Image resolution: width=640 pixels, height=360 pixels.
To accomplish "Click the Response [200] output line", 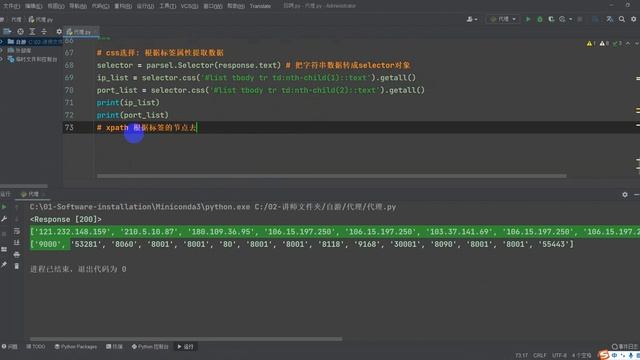I will point(66,219).
